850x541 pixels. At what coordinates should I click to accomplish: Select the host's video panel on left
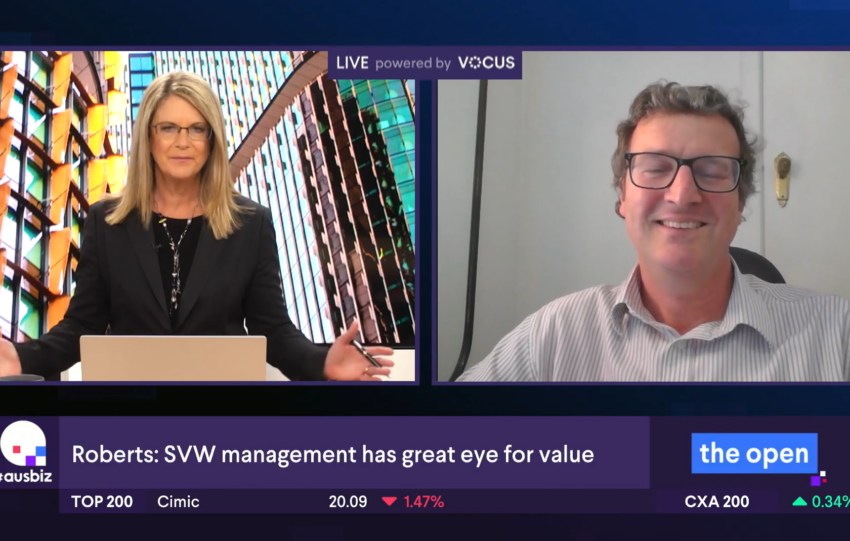point(208,215)
